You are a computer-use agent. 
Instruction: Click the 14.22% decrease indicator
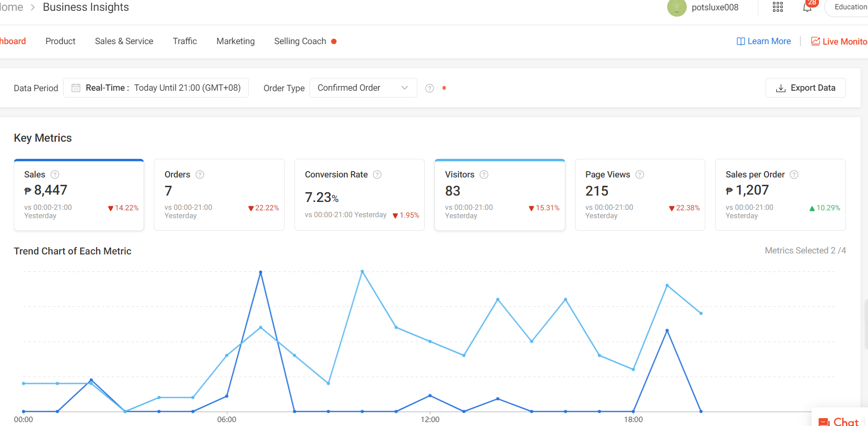click(x=123, y=208)
